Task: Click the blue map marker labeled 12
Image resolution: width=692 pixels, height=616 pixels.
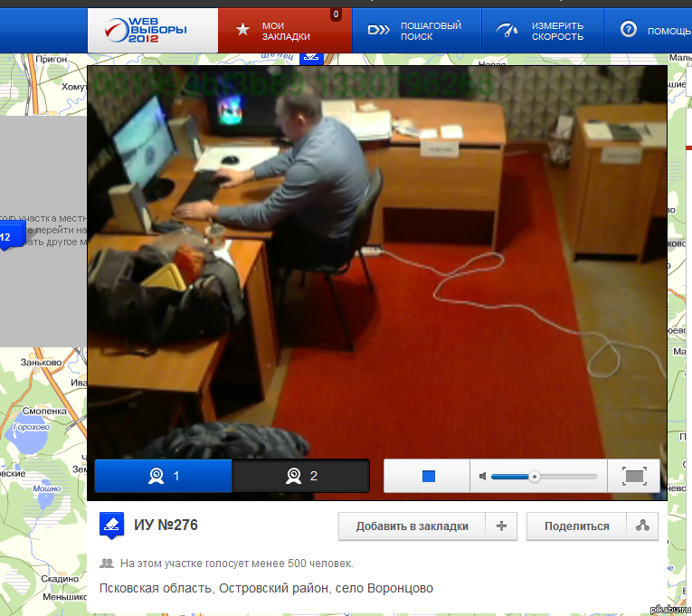Action: [5, 238]
